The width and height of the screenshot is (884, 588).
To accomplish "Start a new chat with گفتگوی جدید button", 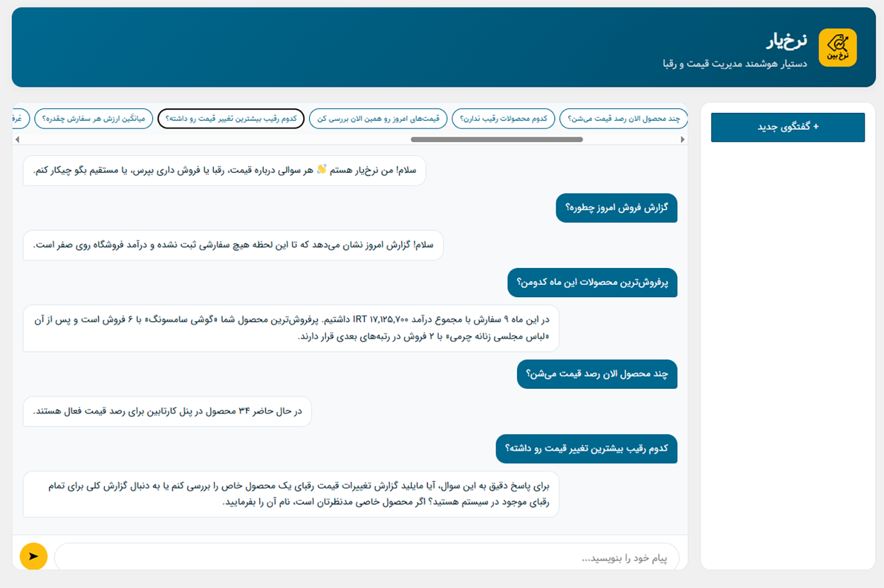I will click(788, 127).
